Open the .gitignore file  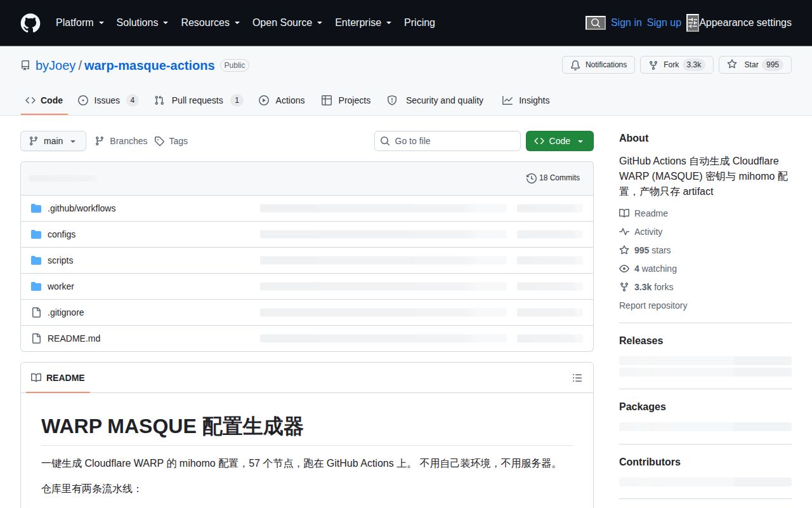66,312
